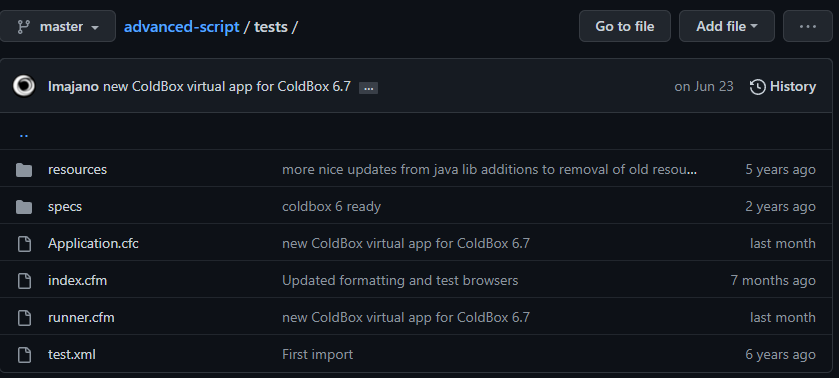Click the Go to file button

point(624,26)
